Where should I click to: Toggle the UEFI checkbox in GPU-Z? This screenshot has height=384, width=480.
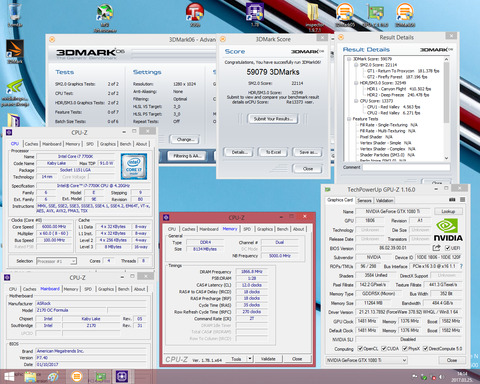point(448,248)
